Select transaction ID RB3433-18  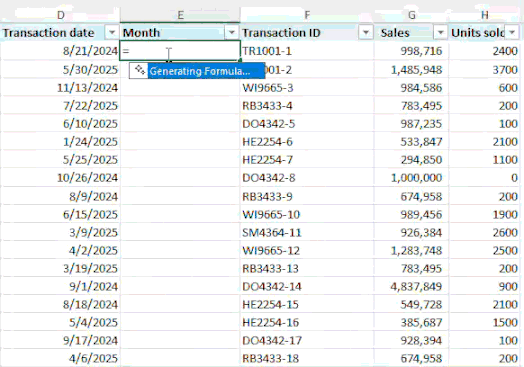coord(307,358)
